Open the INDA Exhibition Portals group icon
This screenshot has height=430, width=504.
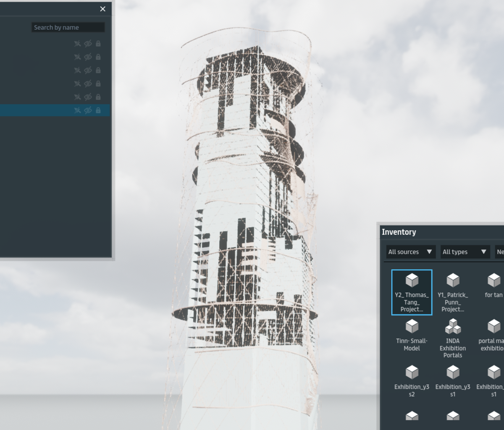click(452, 327)
